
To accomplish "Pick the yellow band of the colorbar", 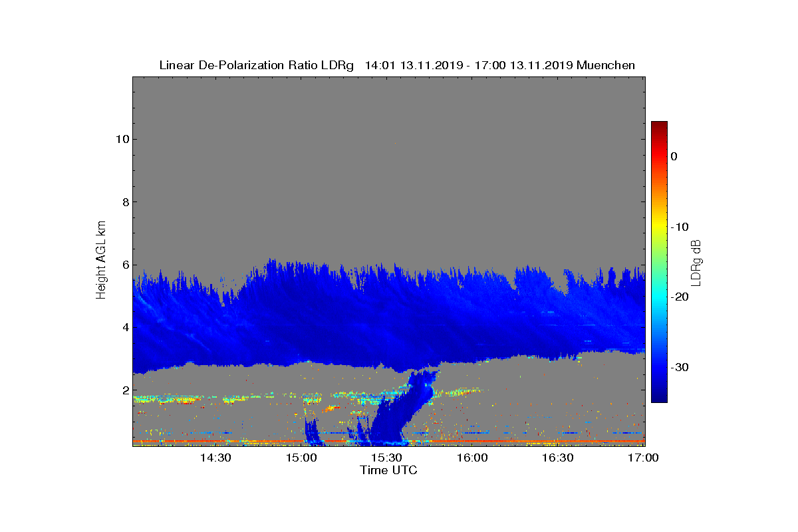I will click(659, 227).
